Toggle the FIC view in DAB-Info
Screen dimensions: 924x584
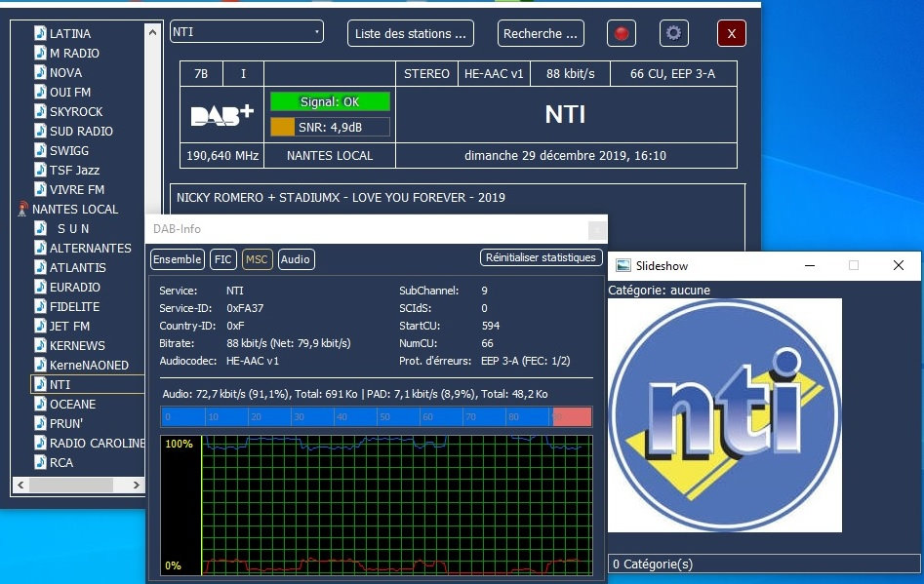point(223,258)
